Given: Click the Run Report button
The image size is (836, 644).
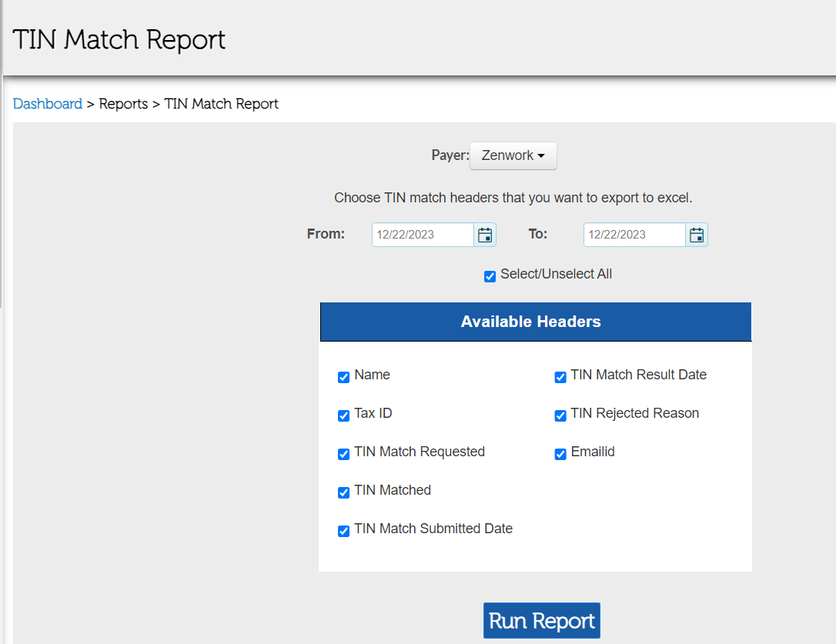Looking at the screenshot, I should pyautogui.click(x=541, y=621).
